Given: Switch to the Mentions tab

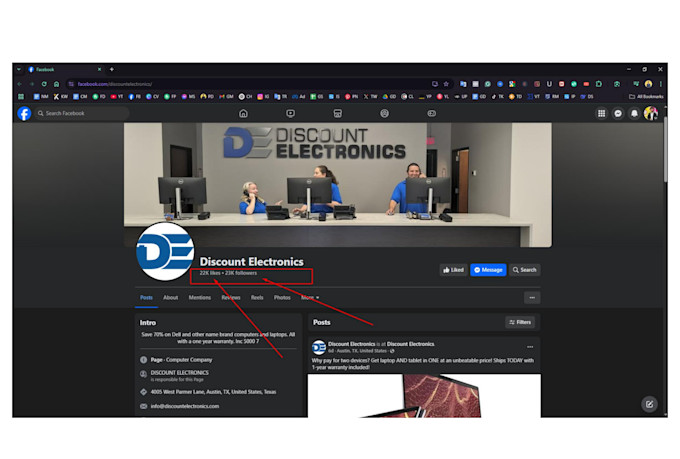Looking at the screenshot, I should (199, 298).
